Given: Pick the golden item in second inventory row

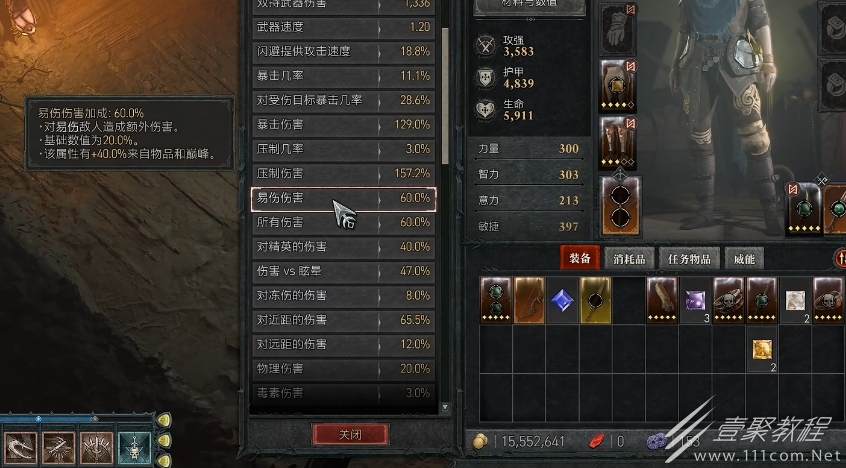Looking at the screenshot, I should (x=762, y=349).
